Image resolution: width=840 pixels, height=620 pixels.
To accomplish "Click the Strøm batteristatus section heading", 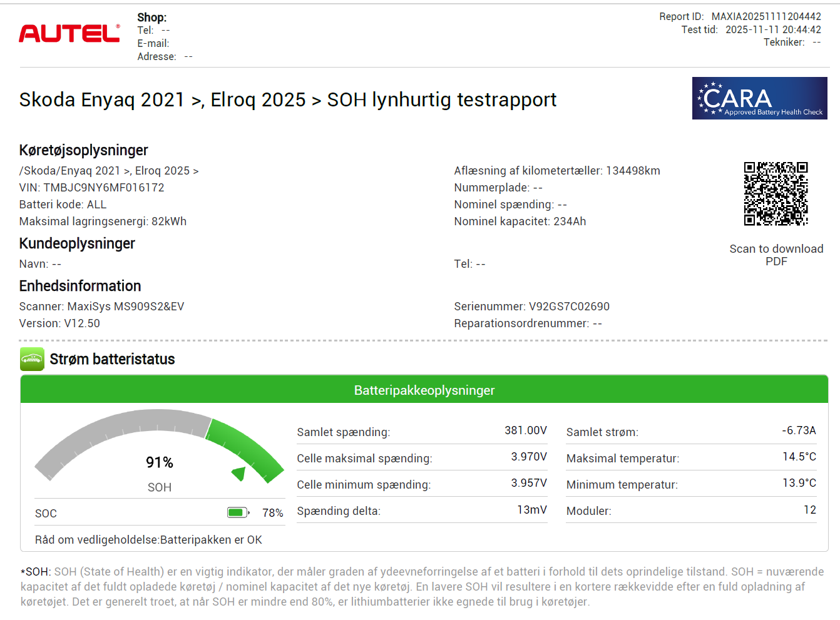I will (x=112, y=359).
